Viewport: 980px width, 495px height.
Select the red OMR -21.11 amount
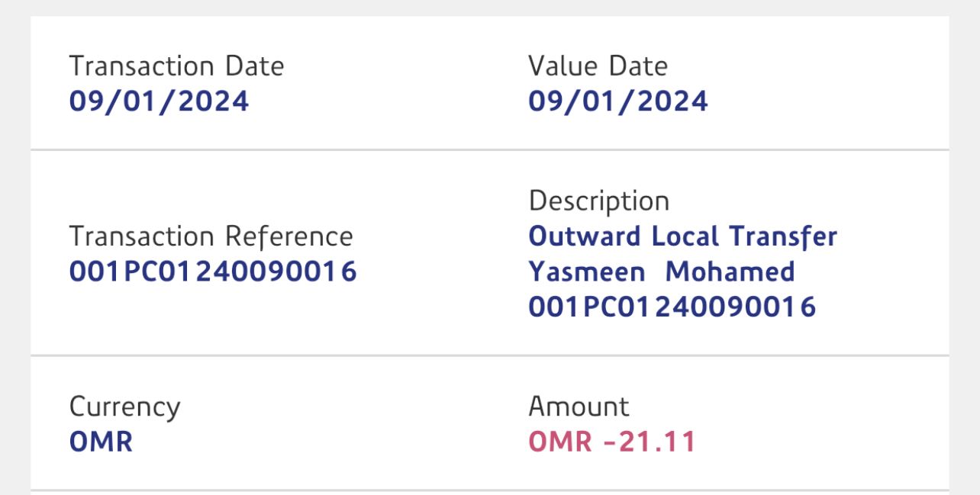coord(612,442)
